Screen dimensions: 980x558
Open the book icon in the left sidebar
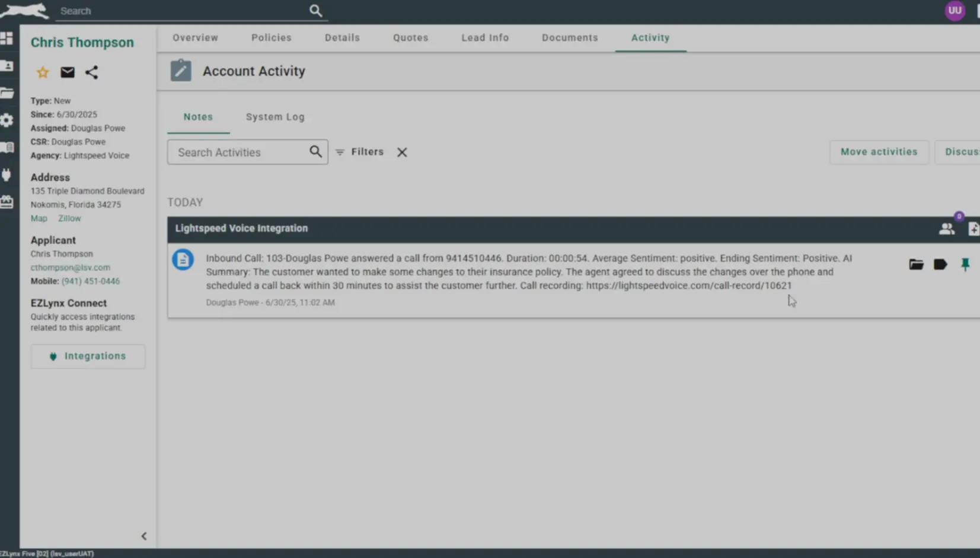tap(7, 148)
